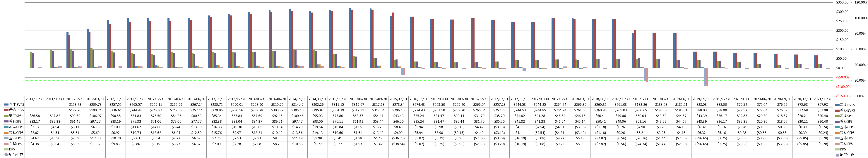Click the $193.78 cell in 基本BVPS row
The height and width of the screenshot is (158, 868).
[x=75, y=105]
